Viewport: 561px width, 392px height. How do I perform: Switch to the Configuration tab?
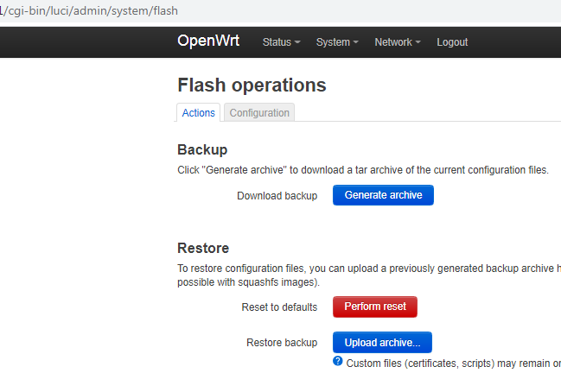coord(259,113)
